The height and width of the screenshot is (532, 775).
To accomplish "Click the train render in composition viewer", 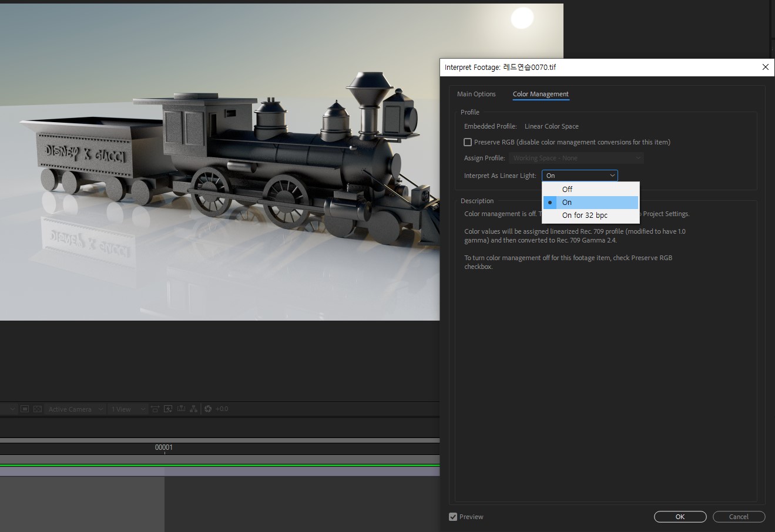I will [x=229, y=159].
